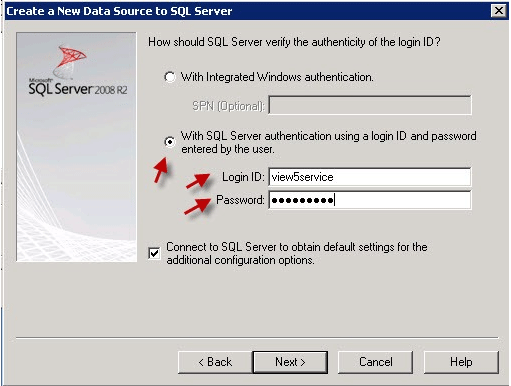Click the dialog title bar

click(x=247, y=11)
